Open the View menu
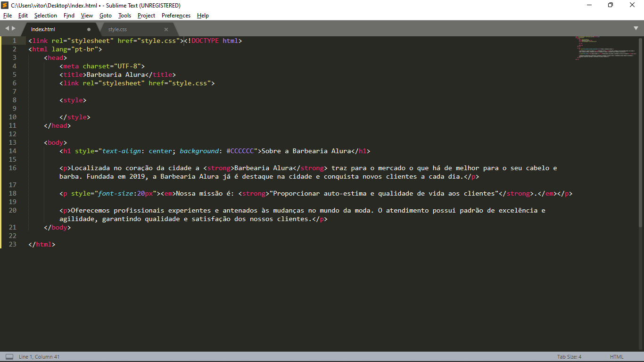This screenshot has height=362, width=644. click(87, 16)
